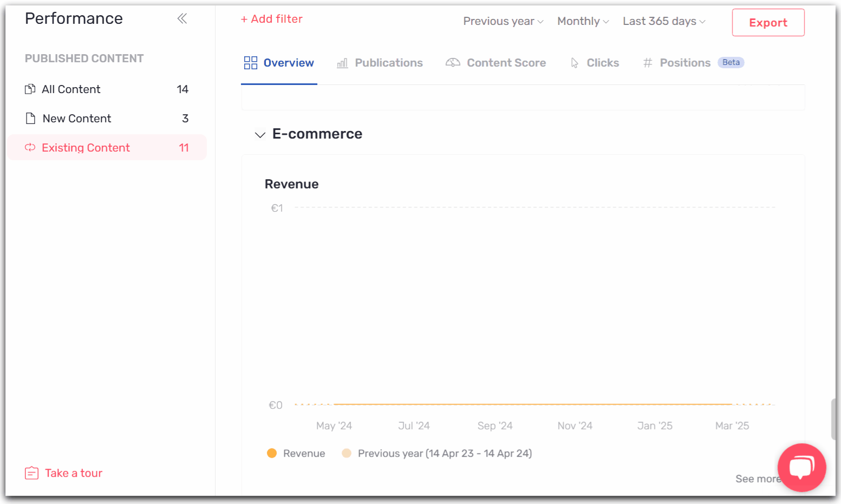The height and width of the screenshot is (504, 841).
Task: Toggle the Previous year legend pale dot
Action: [347, 453]
